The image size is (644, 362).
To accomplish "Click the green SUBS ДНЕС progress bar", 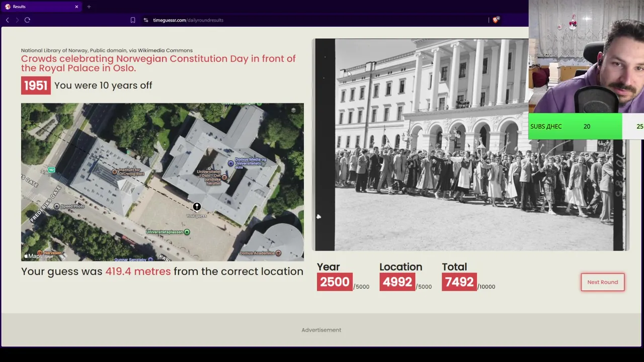I will tap(575, 126).
